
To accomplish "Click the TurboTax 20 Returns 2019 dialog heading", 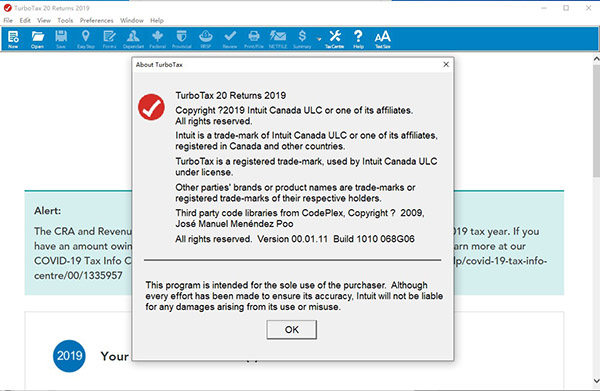I will (x=231, y=96).
